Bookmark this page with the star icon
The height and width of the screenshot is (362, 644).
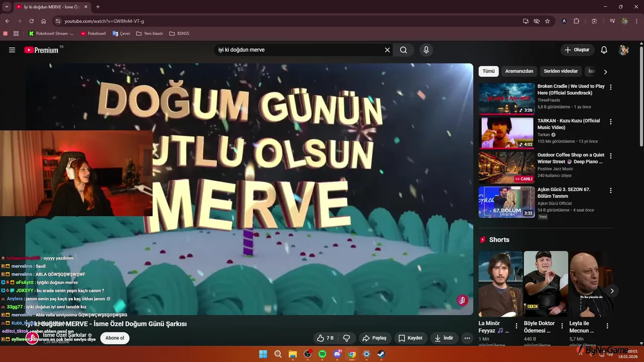pyautogui.click(x=547, y=21)
